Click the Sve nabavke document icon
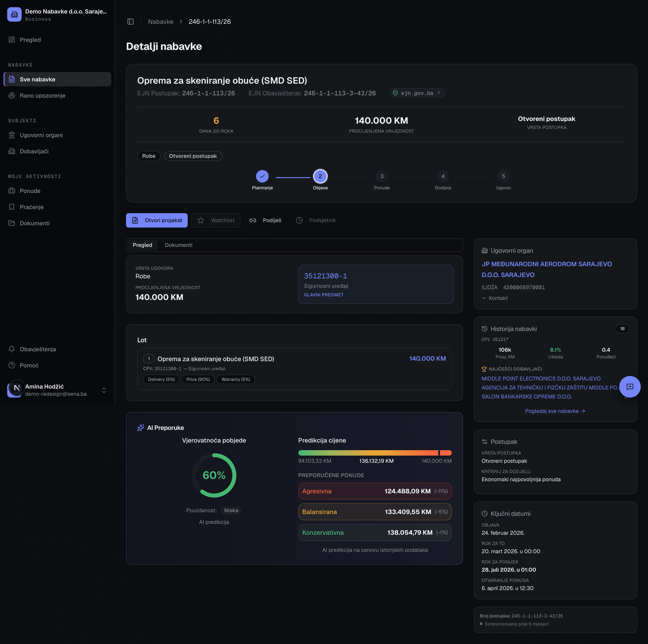The image size is (648, 644). point(12,79)
